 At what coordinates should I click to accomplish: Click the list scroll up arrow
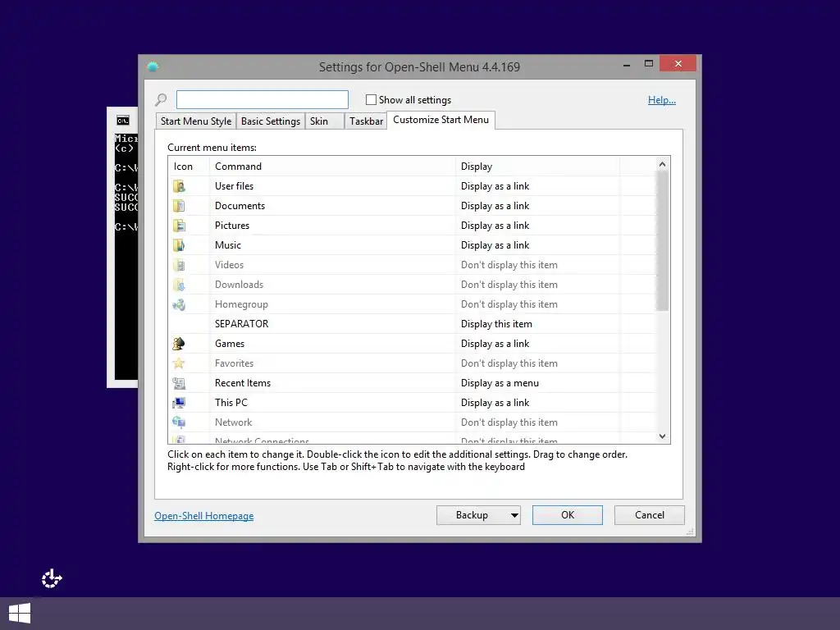663,164
